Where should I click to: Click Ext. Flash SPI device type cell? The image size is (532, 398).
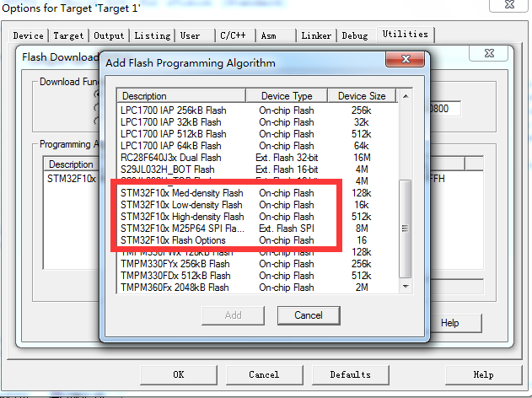(x=287, y=229)
